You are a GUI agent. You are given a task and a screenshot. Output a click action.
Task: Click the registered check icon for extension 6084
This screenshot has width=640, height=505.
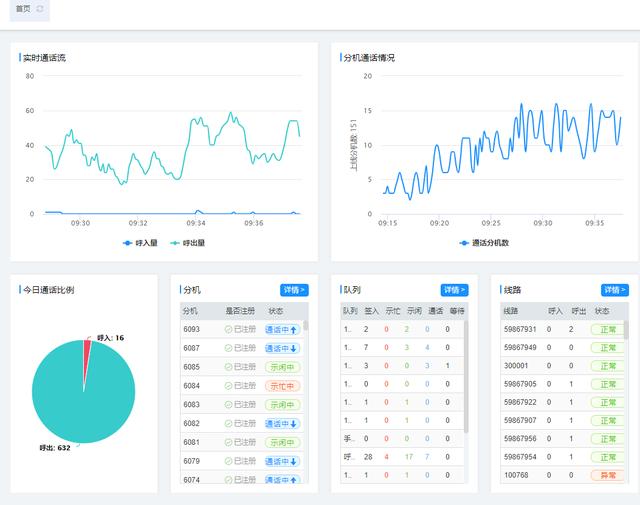point(229,385)
